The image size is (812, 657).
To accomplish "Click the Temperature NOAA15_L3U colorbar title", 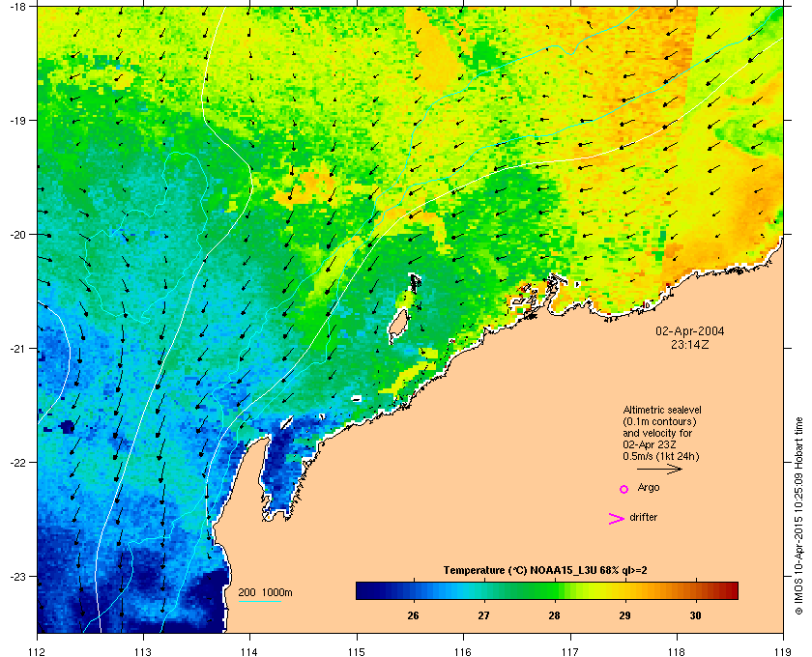I will (545, 570).
